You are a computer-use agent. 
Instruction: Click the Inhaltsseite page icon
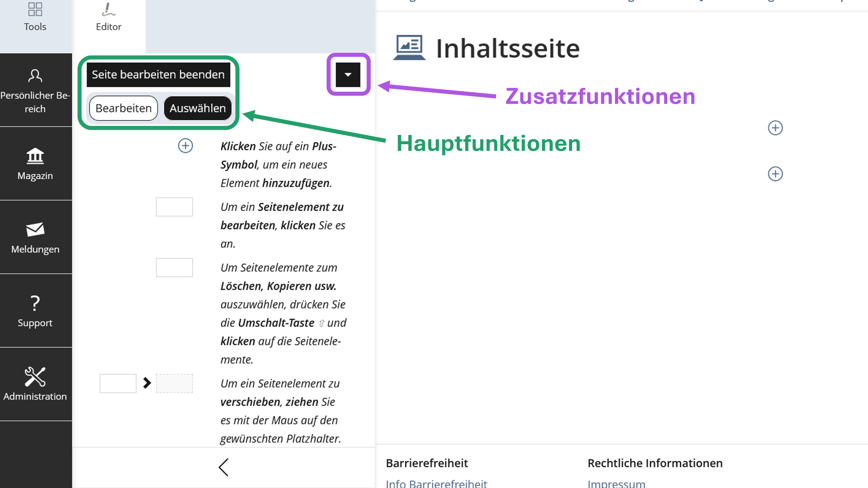pyautogui.click(x=409, y=47)
